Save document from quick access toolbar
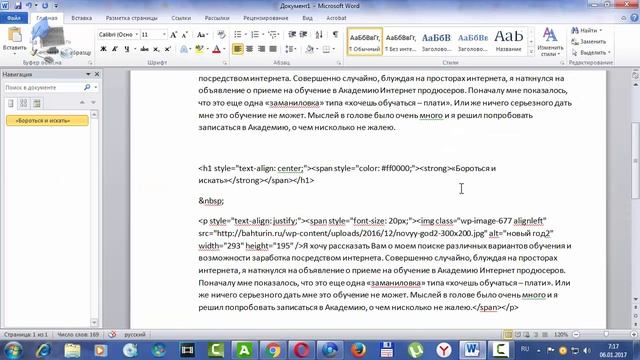This screenshot has height=360, width=640. (18, 6)
